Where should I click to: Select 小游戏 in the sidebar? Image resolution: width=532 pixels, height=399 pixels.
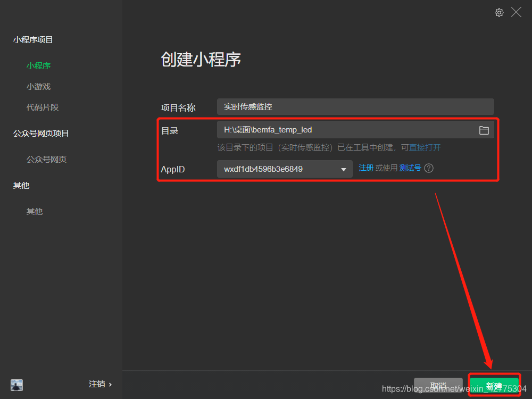coord(38,87)
